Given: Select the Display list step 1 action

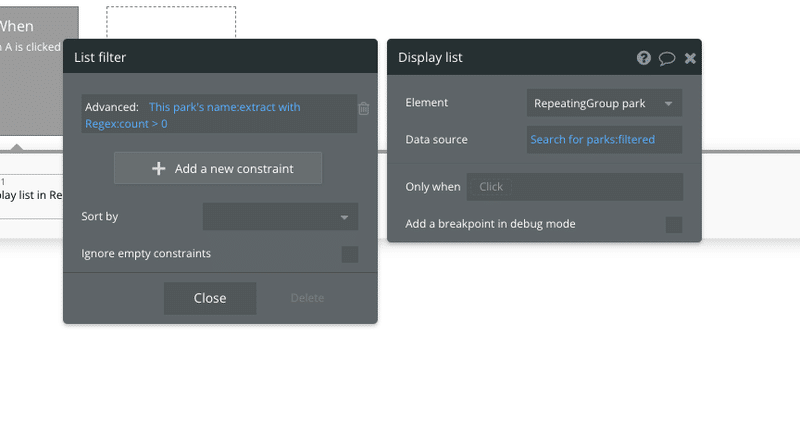Looking at the screenshot, I should click(x=30, y=194).
